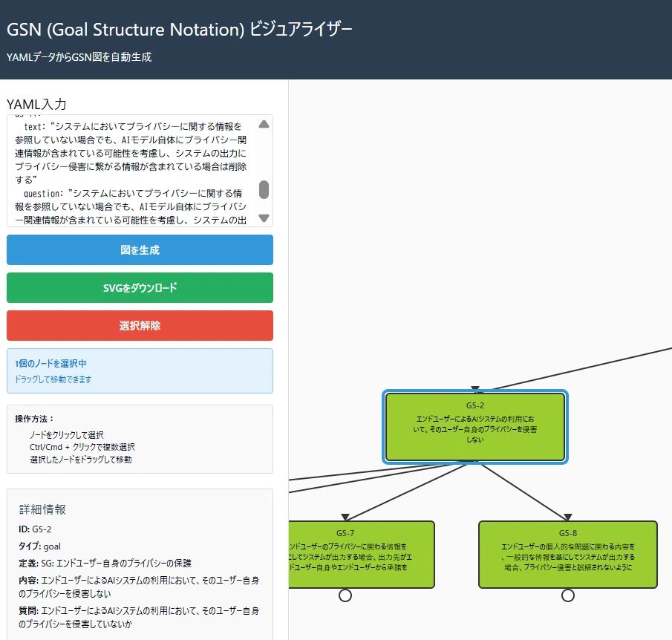672x640 pixels.
Task: Click the 'ノードをクリックして選択' instruction line
Action: tap(66, 434)
